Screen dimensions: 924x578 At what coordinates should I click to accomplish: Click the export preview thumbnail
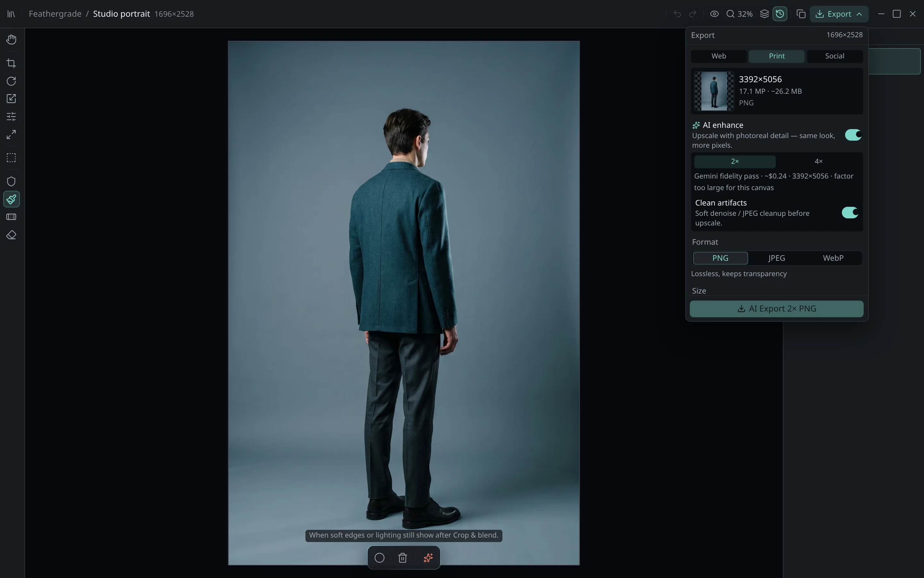pyautogui.click(x=714, y=91)
